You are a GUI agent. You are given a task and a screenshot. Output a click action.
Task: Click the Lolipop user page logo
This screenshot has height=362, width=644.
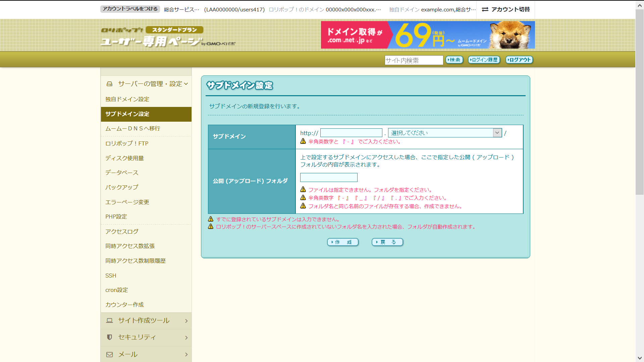point(168,37)
